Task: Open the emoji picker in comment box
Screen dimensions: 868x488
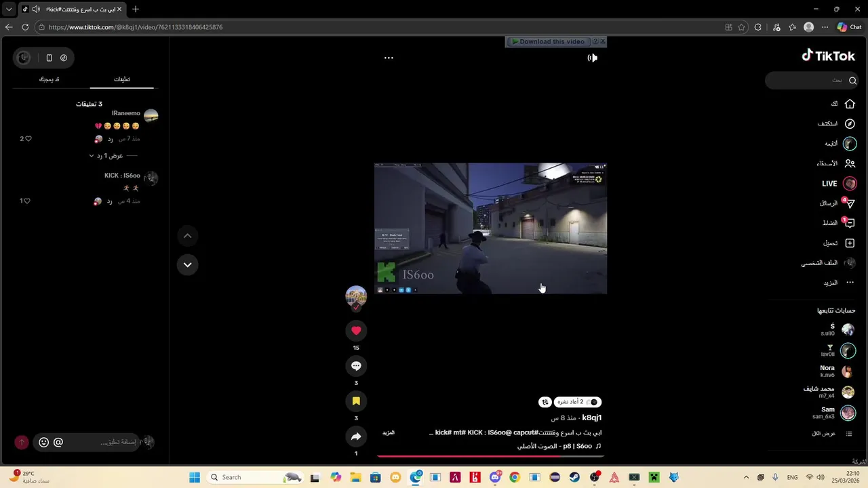Action: click(x=43, y=443)
